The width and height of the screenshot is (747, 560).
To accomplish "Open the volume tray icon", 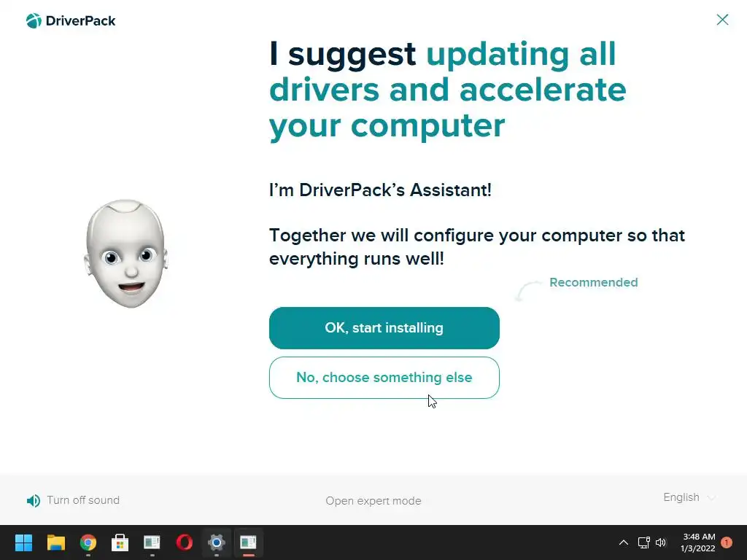I will coord(661,542).
